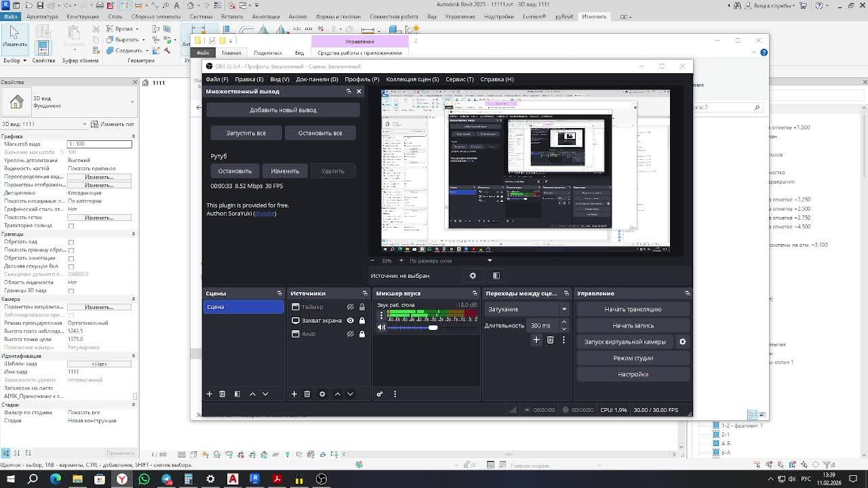Unlock the Revit source
Screen dimensions: 868x488
point(361,334)
